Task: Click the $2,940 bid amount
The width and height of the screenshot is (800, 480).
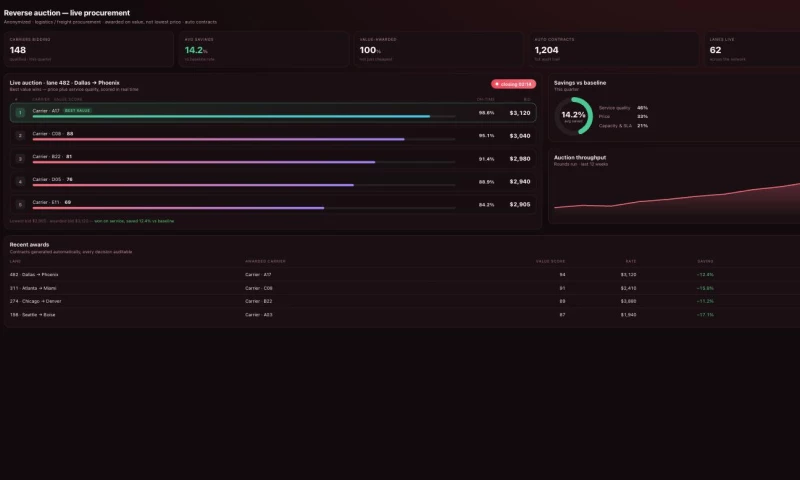Action: click(520, 182)
